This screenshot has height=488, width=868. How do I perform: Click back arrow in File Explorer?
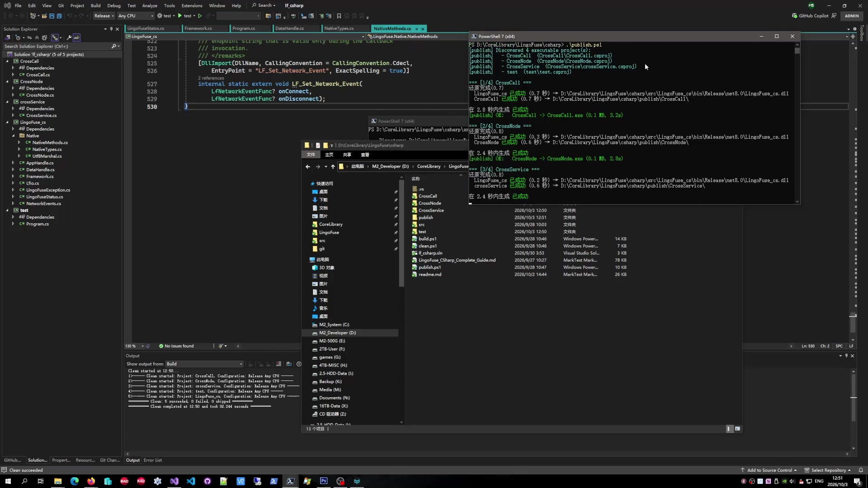pyautogui.click(x=308, y=167)
